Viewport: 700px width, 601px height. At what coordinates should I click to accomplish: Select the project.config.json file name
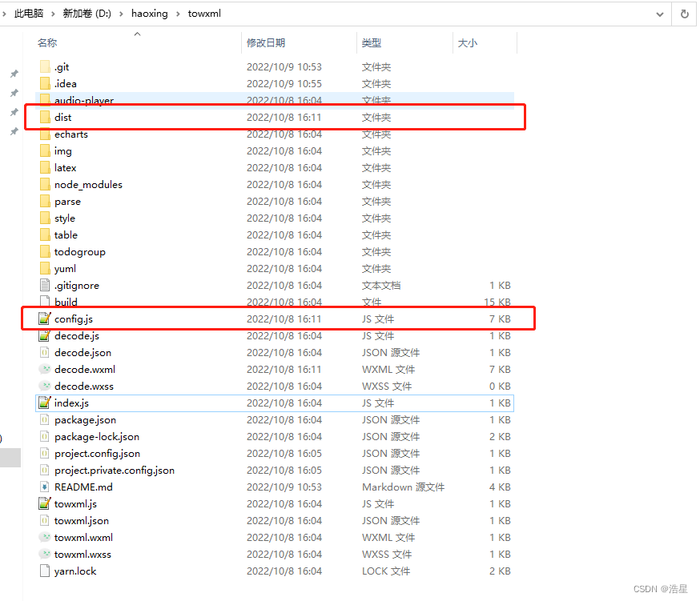[98, 453]
